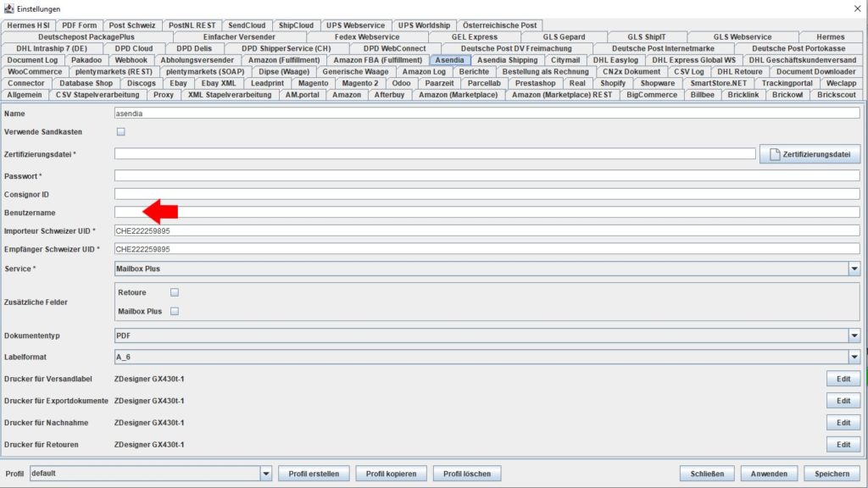Click the Schließen button

pyautogui.click(x=707, y=474)
